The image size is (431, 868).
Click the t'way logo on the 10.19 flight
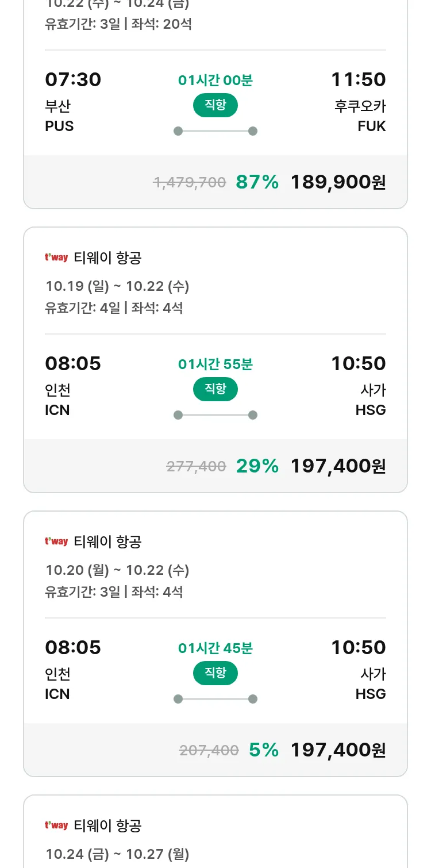point(56,258)
